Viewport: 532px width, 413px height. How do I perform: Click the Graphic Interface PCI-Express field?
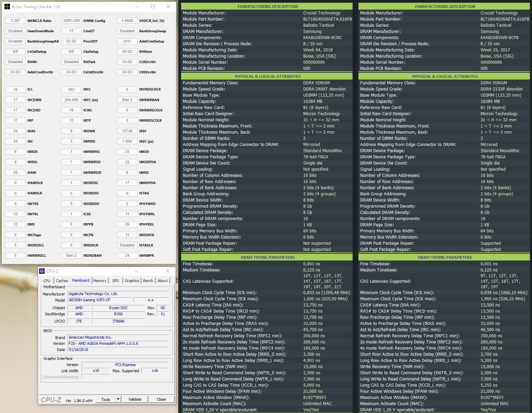125,365
